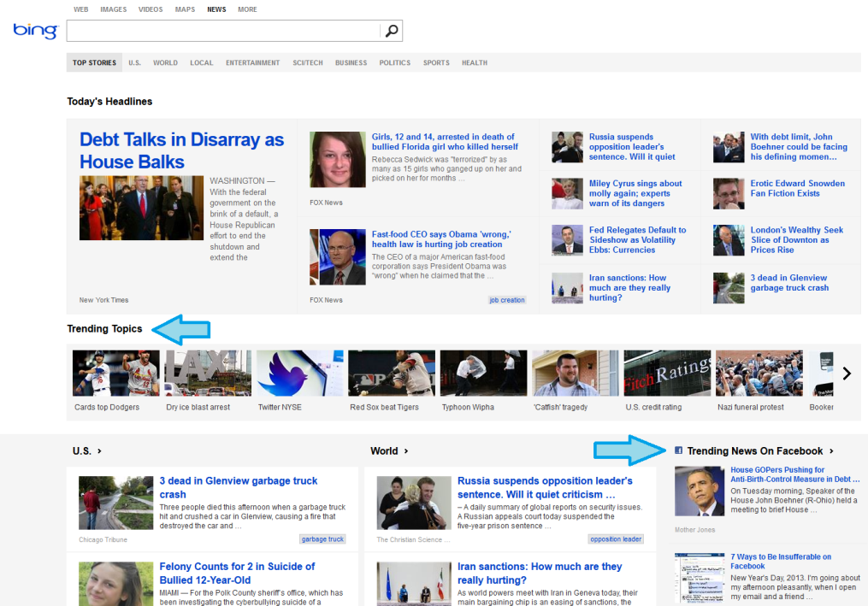
Task: Switch to the HEALTH news tab
Action: [475, 62]
